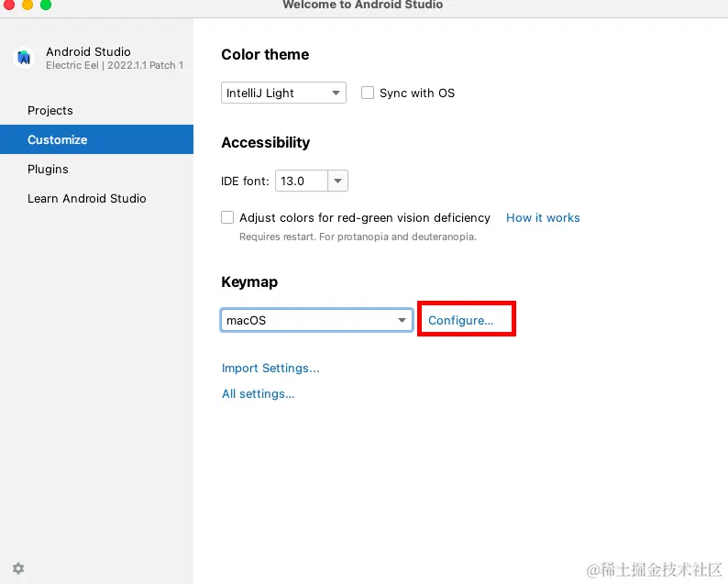The width and height of the screenshot is (728, 584).
Task: Open the Keymap macOS dropdown
Action: pos(316,320)
